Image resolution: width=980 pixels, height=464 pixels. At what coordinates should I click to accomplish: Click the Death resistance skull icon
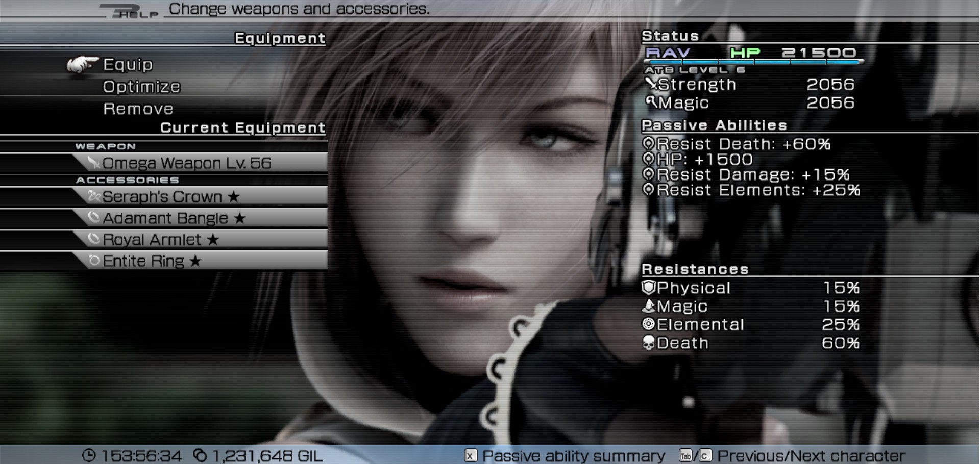648,343
